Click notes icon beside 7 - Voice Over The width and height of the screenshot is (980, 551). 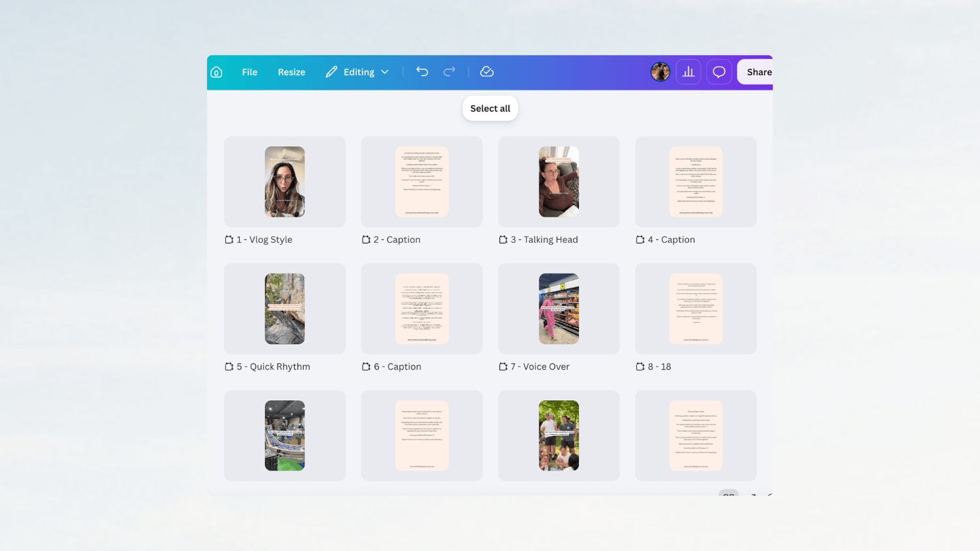pyautogui.click(x=503, y=367)
